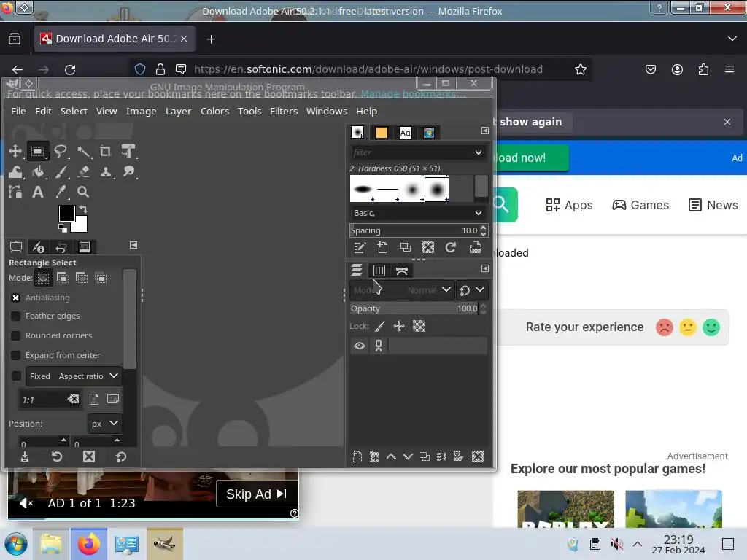Open the tool options dock configure arrow
747x560 pixels.
pos(133,245)
